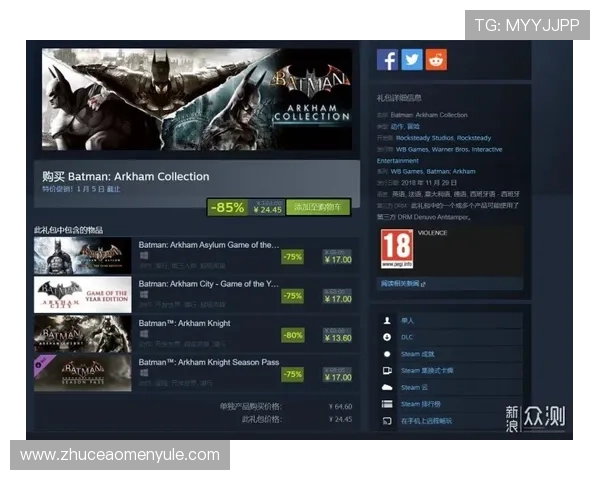Share the page on Twitter

click(x=412, y=60)
